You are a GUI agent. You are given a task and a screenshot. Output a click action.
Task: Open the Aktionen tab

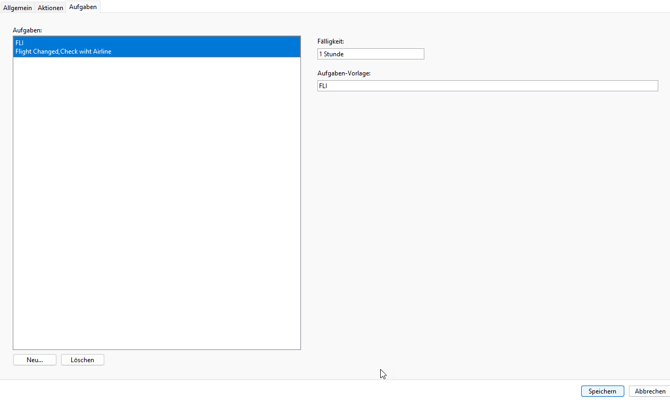(50, 8)
